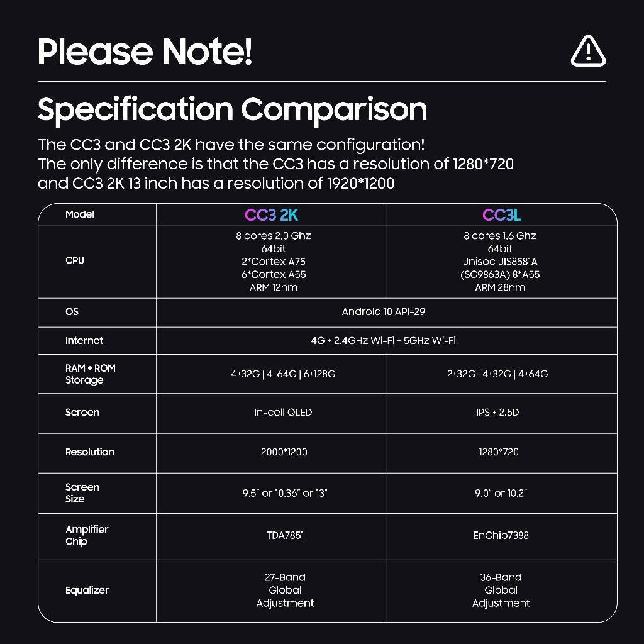Click the 27-Band equalizer cell

click(285, 590)
